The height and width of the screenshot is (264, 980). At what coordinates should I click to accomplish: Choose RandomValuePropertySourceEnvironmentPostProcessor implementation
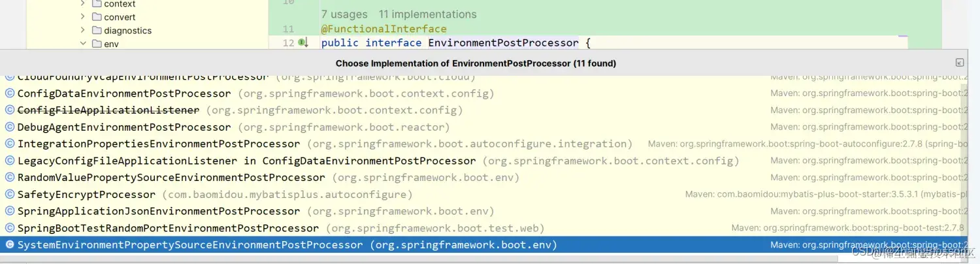483,177
